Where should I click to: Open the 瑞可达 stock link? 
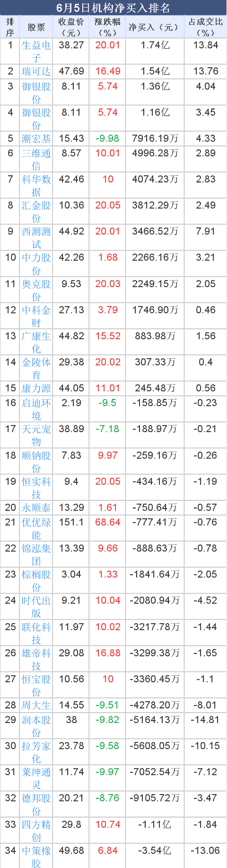pos(36,71)
